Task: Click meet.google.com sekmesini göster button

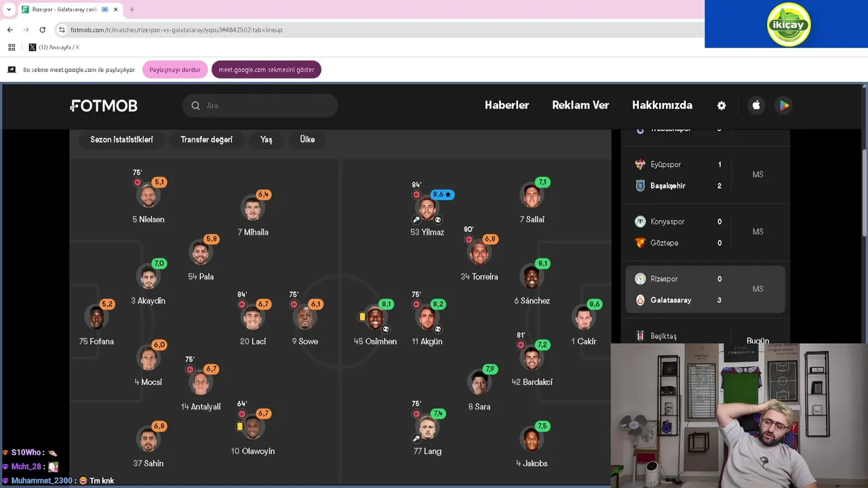Action: tap(267, 70)
